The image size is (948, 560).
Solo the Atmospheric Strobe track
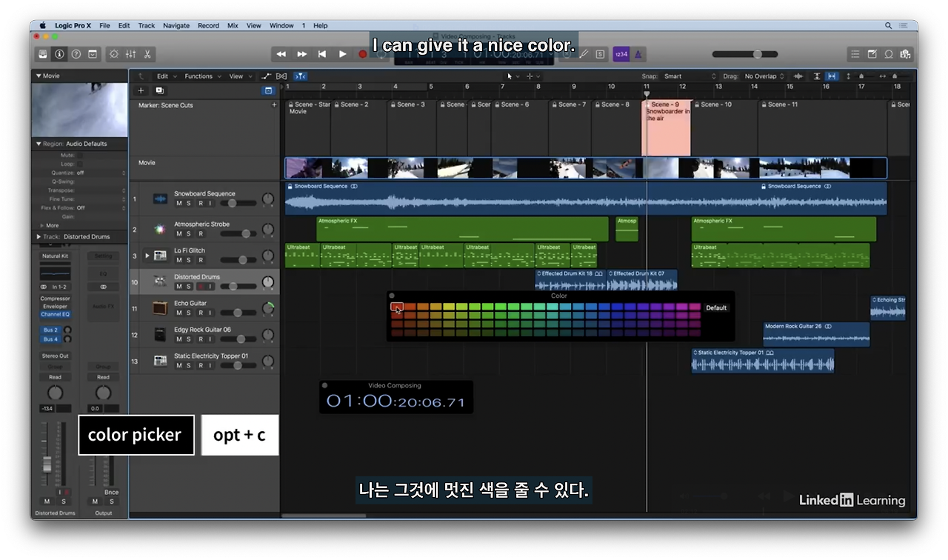click(x=189, y=233)
